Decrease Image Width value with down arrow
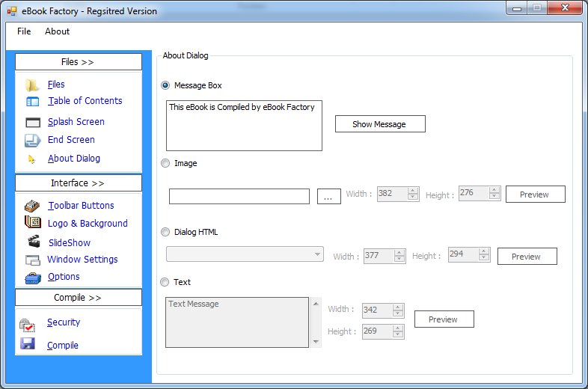Viewport: 588px width, 389px height. click(x=413, y=197)
